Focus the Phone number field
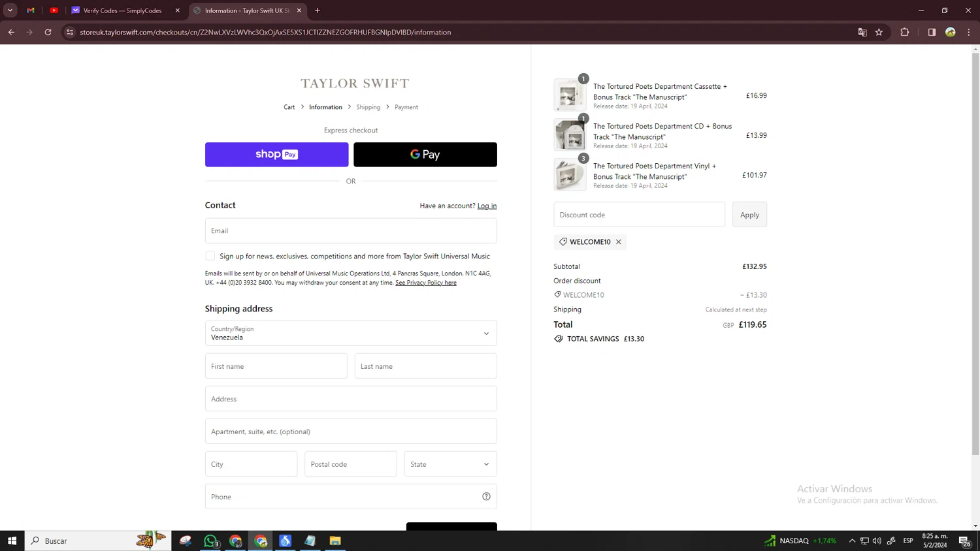The height and width of the screenshot is (551, 980). click(351, 497)
